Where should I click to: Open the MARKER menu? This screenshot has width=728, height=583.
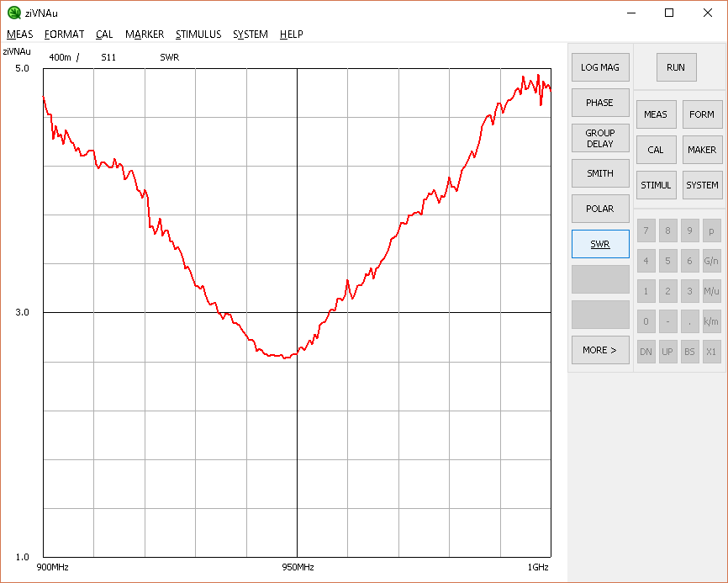click(x=145, y=34)
